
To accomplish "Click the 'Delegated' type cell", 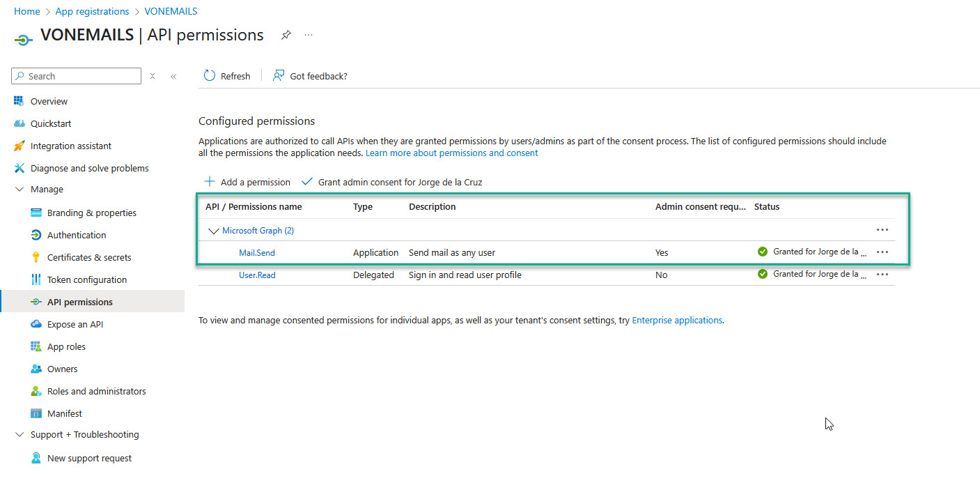I will pos(373,275).
